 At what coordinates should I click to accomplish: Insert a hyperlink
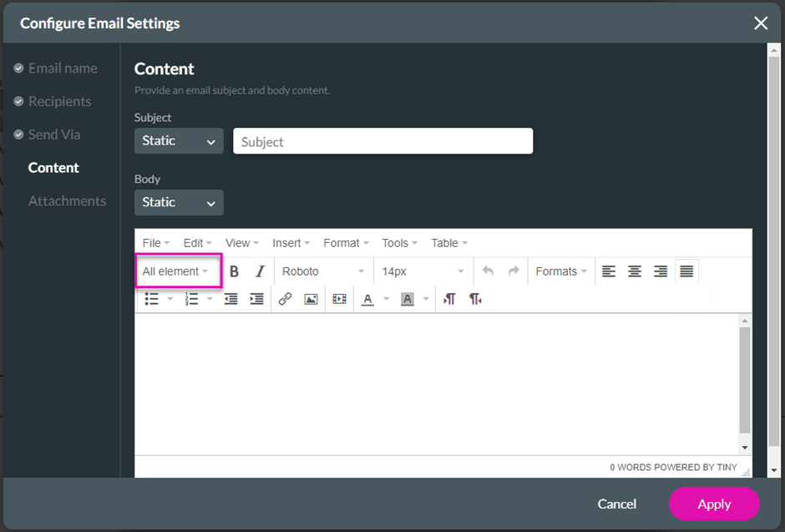click(285, 298)
